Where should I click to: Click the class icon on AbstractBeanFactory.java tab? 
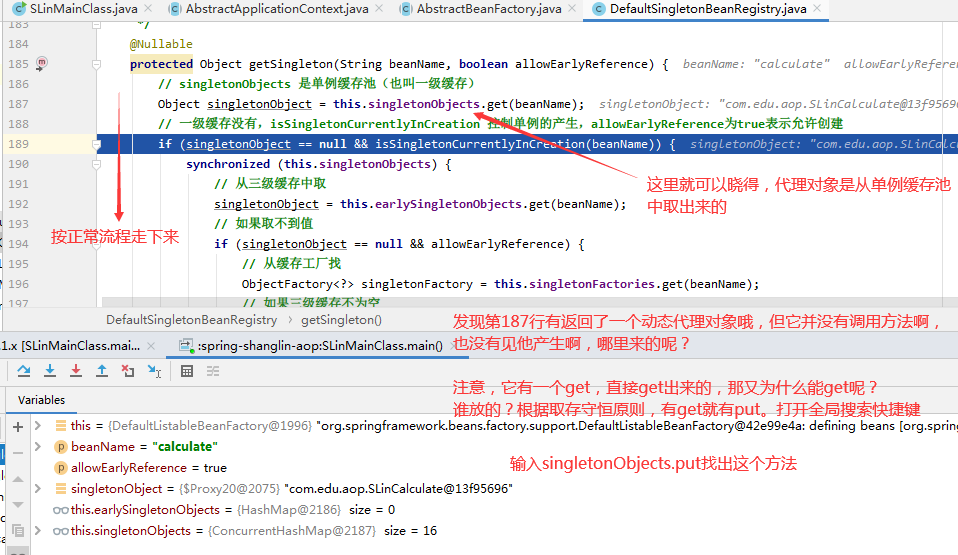coord(406,9)
